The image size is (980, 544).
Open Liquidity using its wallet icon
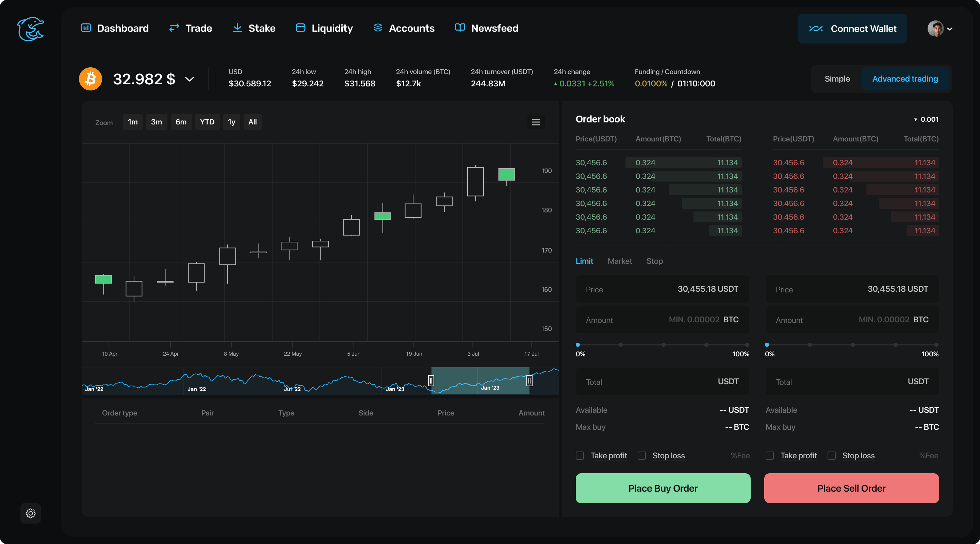click(x=300, y=28)
